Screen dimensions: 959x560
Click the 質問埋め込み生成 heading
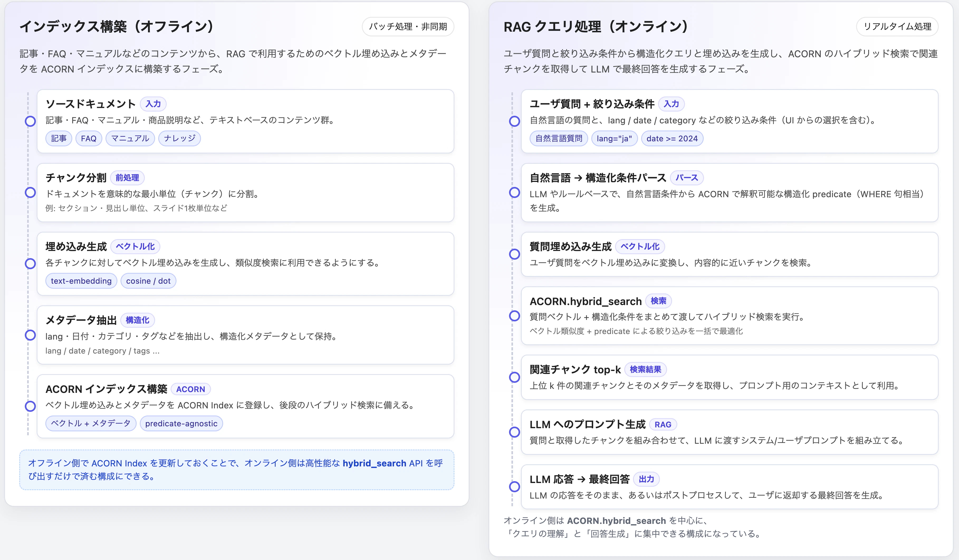(x=570, y=247)
